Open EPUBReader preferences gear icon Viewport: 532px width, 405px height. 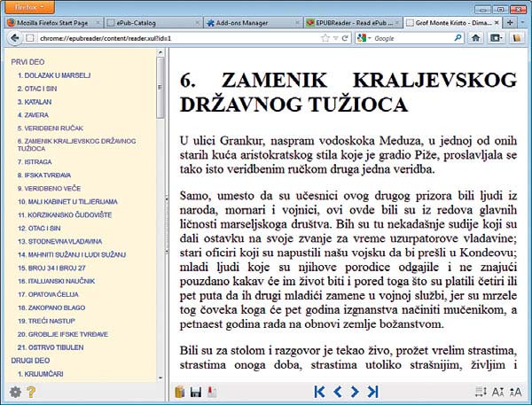(15, 392)
